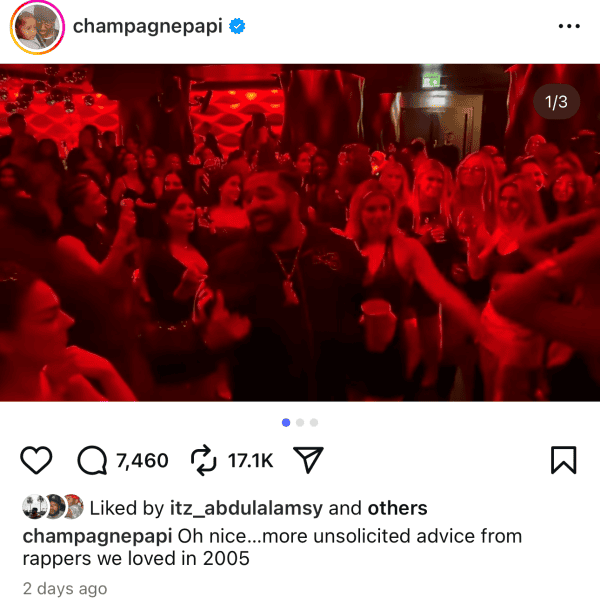Open champagnepapi's profile picture story
Screen dimensions: 600x611
37,27
